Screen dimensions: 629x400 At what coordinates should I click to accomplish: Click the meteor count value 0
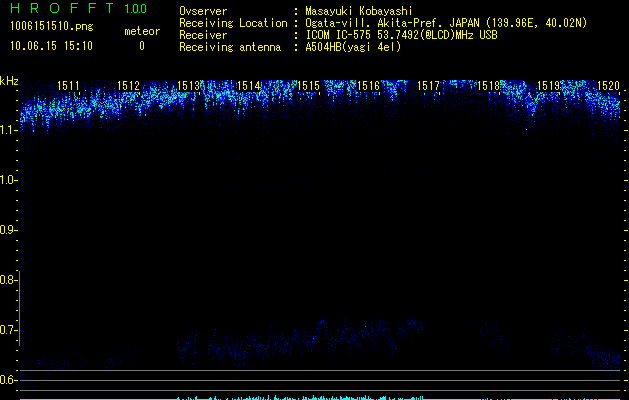coord(142,46)
